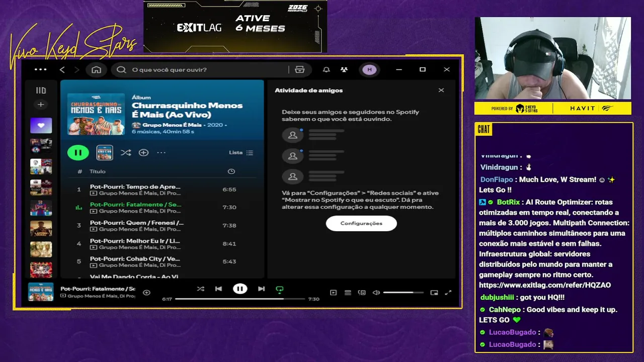
Task: Pause album with large green button
Action: point(78,152)
